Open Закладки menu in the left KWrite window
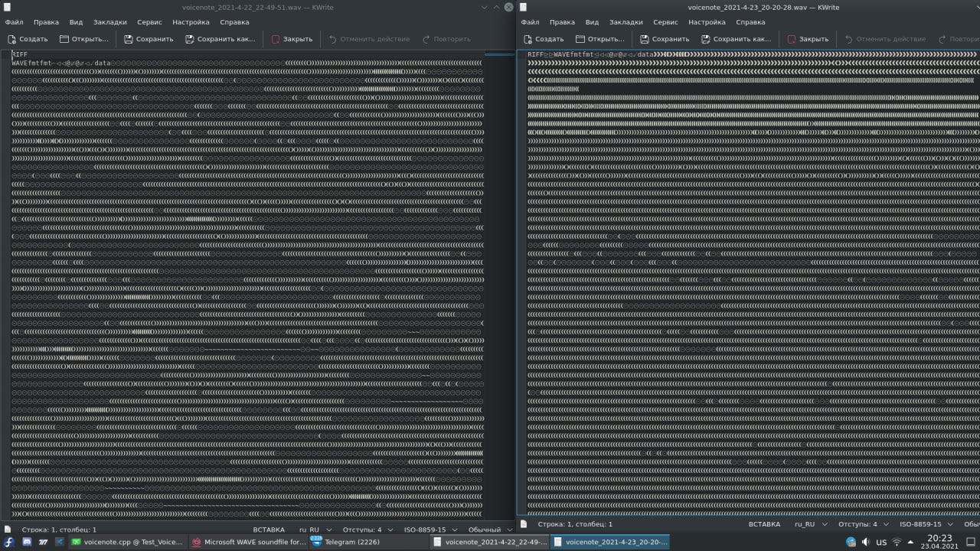Viewport: 980px width, 551px height. pos(110,22)
